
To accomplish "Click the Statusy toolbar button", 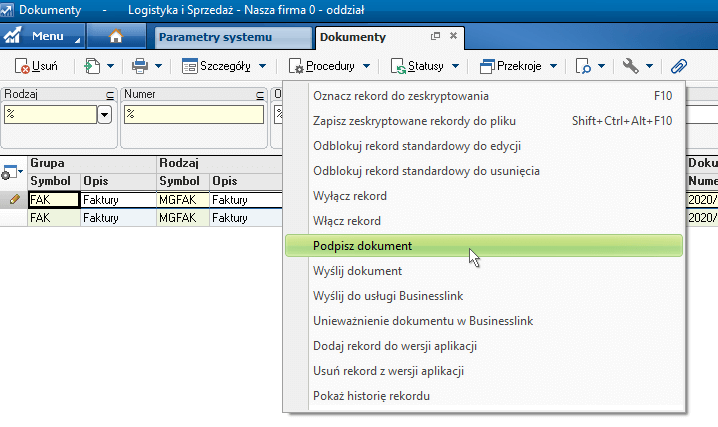I will 417,66.
